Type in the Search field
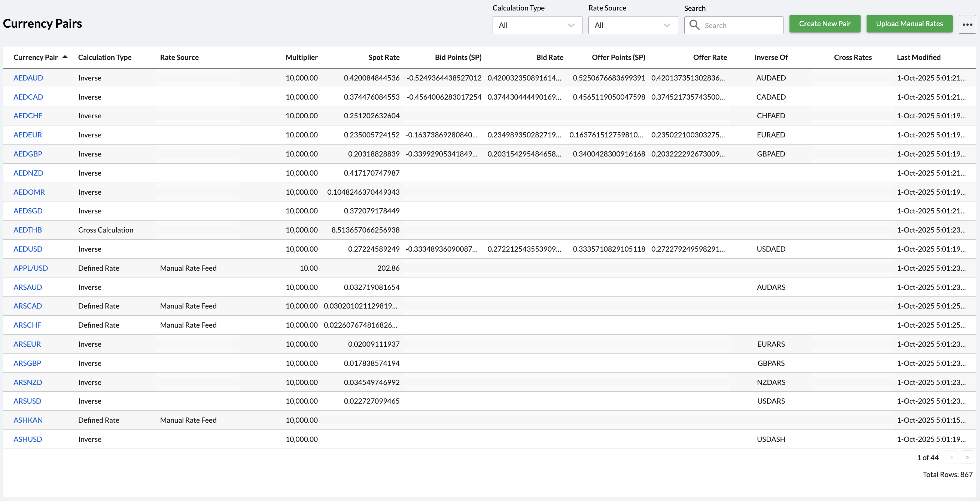This screenshot has width=980, height=501. click(x=741, y=25)
